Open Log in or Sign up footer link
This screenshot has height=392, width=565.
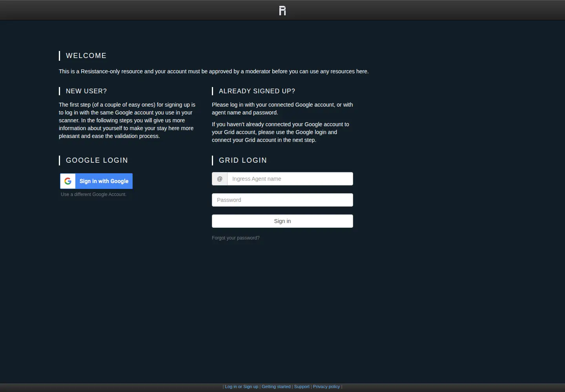(242, 387)
